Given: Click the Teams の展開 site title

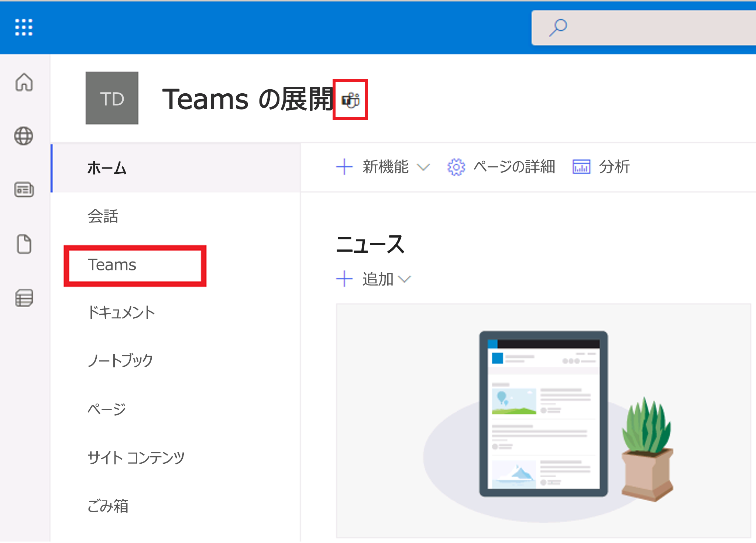Looking at the screenshot, I should click(x=248, y=99).
